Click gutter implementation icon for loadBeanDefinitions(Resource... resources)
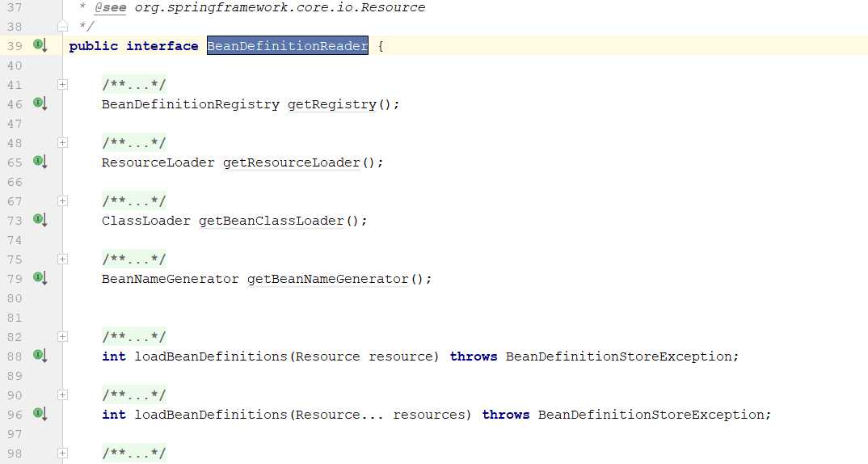Screen dimensions: 868x464 click(40, 413)
